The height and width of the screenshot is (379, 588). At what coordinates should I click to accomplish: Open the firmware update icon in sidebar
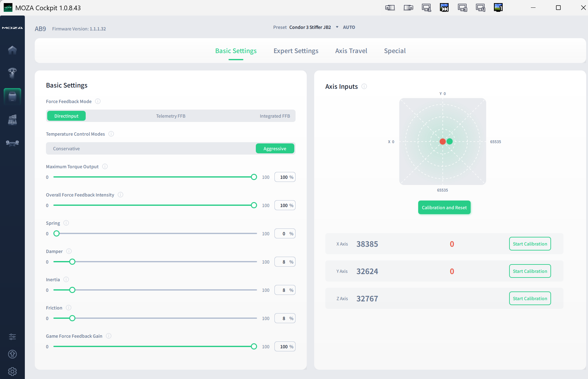[x=12, y=354]
